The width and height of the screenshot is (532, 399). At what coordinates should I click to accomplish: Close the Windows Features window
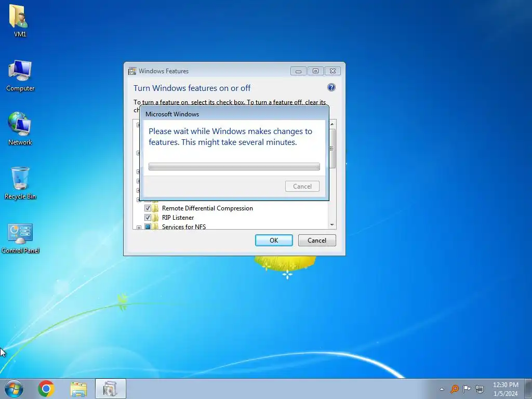click(333, 71)
